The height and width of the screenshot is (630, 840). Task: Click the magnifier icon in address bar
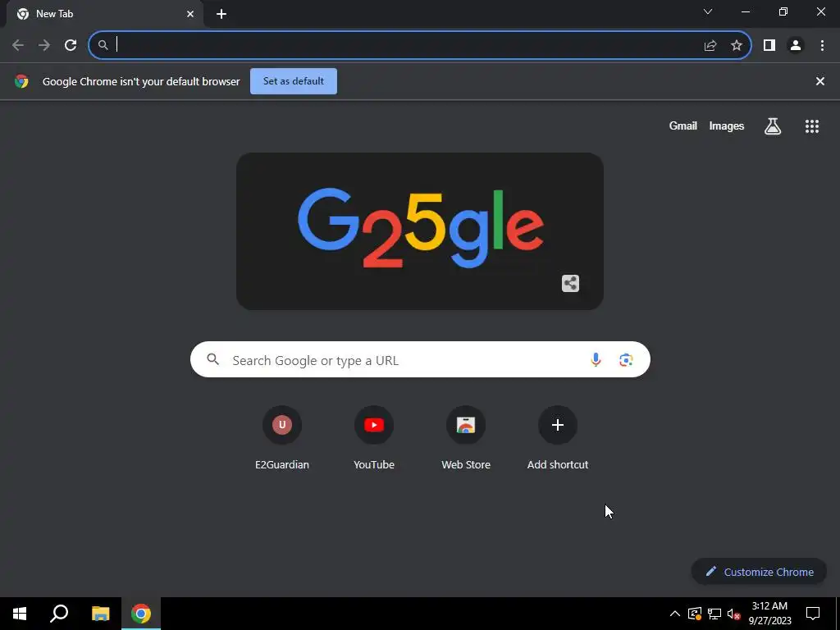click(103, 46)
